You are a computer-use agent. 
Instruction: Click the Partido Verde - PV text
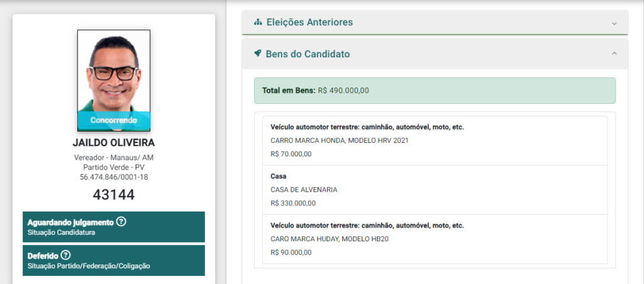coord(114,167)
